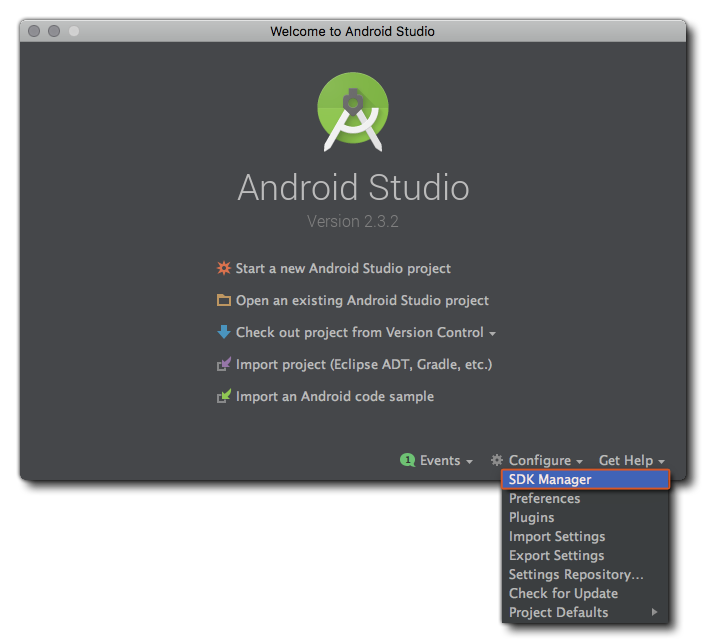Click the folder icon for opening existing project

click(224, 300)
